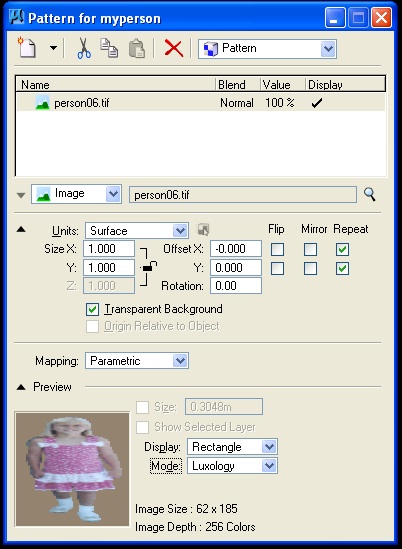Click the Cut scissors icon
402x549 pixels.
84,48
